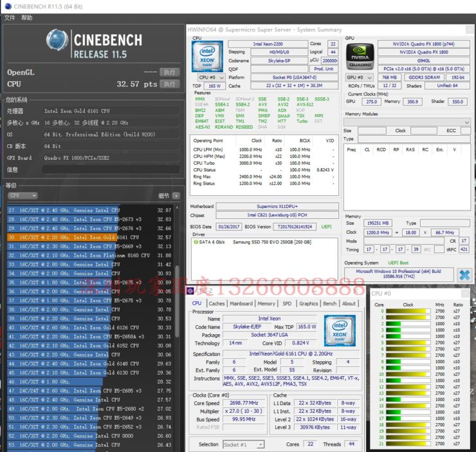Viewport: 476px width, 452px height.
Task: Click the Prod. Unit button in HWiNFO
Action: 324,69
